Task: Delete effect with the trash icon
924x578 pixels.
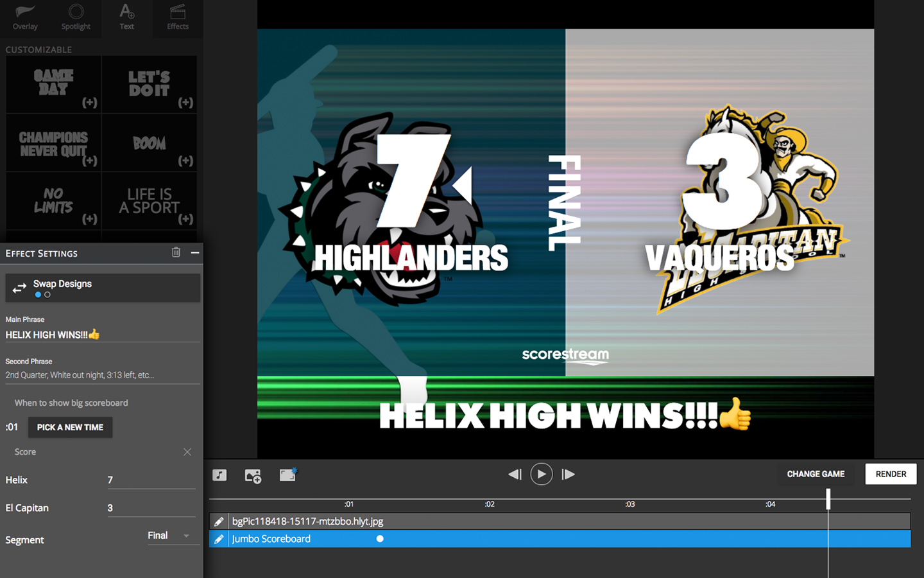Action: (x=176, y=252)
